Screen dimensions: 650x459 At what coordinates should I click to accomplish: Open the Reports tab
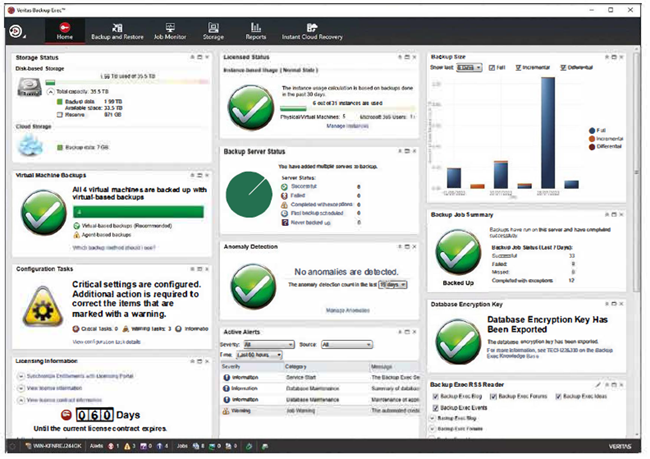coord(256,32)
